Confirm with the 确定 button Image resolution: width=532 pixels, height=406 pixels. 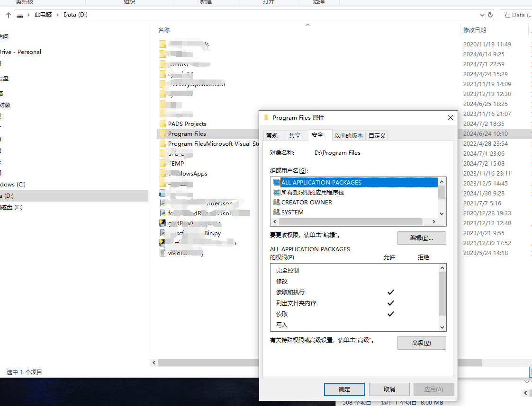click(x=344, y=389)
